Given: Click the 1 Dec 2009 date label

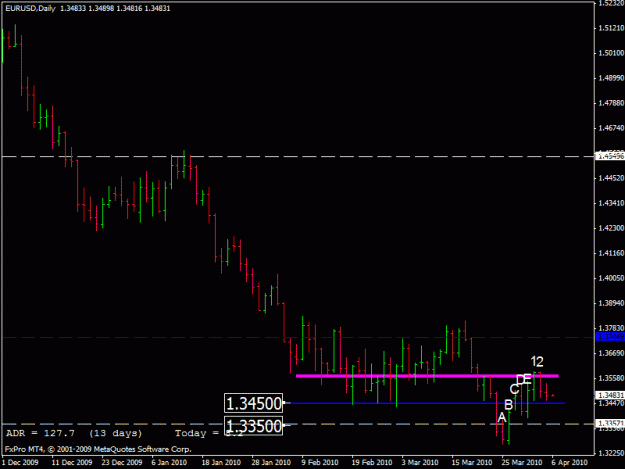Looking at the screenshot, I should click(x=20, y=462).
